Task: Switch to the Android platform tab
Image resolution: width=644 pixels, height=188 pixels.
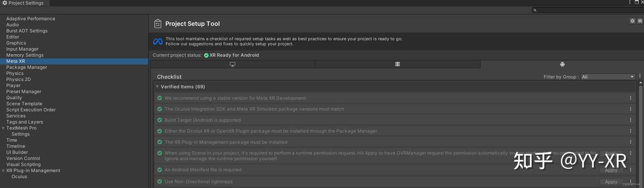Action: tap(562, 64)
